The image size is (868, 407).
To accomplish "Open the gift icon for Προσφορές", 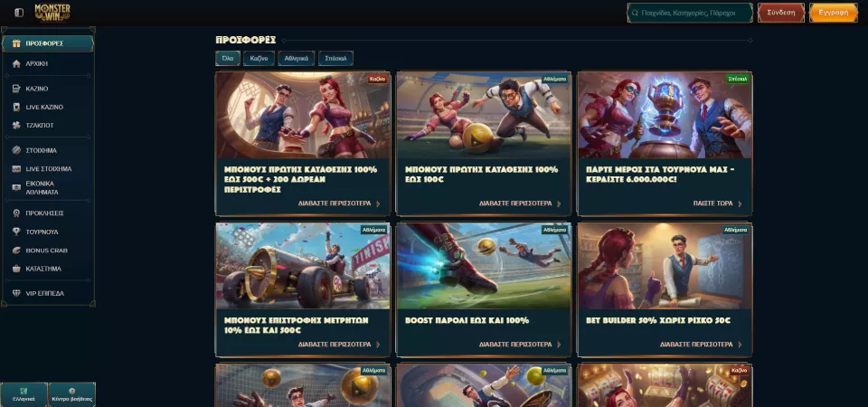I will click(16, 43).
